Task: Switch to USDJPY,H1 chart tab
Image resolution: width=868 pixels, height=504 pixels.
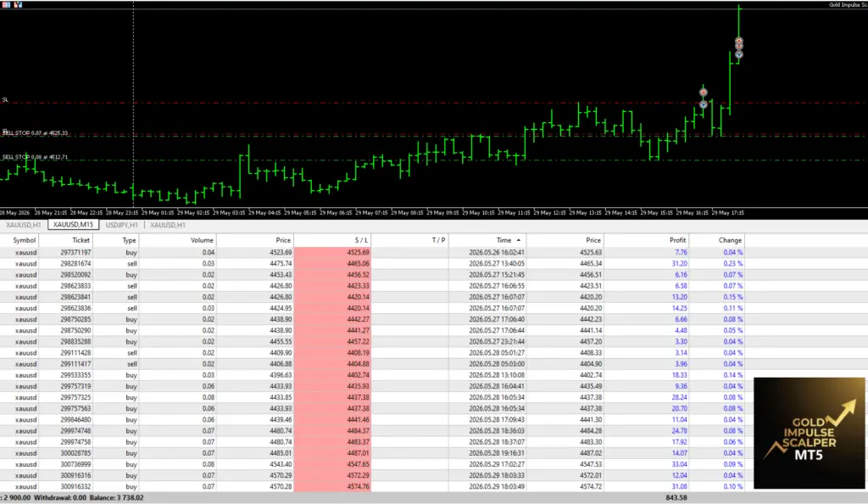Action: [122, 225]
